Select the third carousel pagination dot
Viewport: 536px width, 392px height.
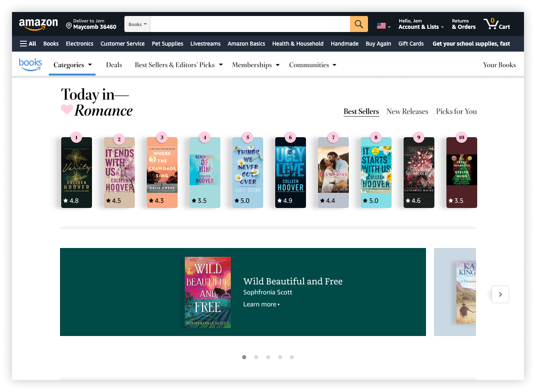[268, 357]
